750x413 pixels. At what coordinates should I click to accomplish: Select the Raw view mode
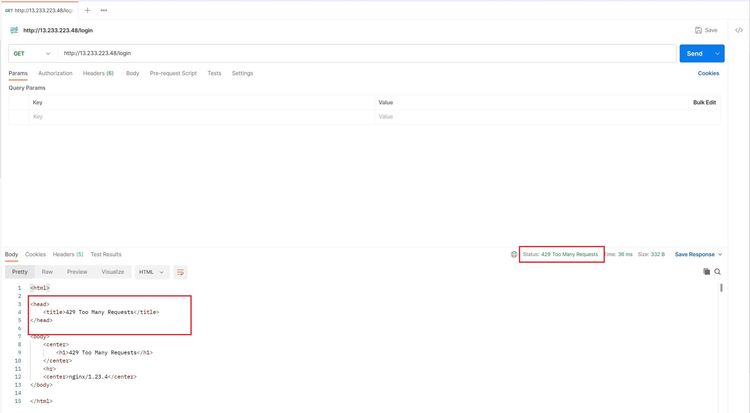point(47,272)
